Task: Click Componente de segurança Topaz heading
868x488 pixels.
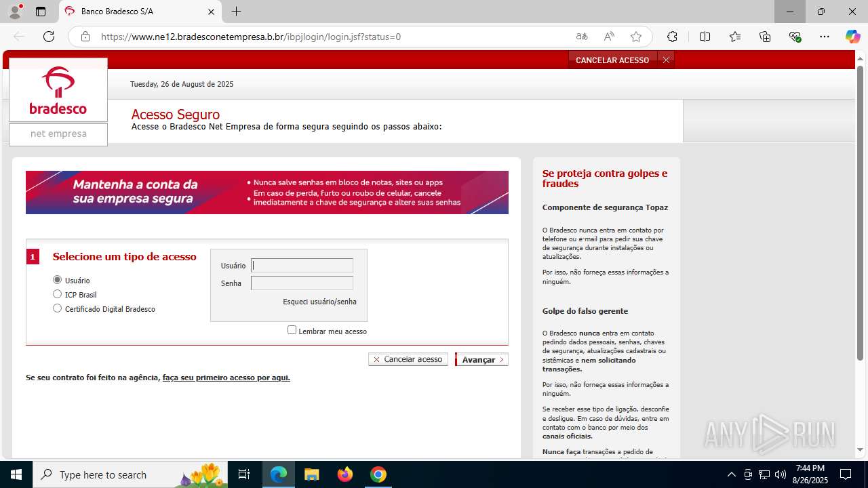Action: [605, 207]
